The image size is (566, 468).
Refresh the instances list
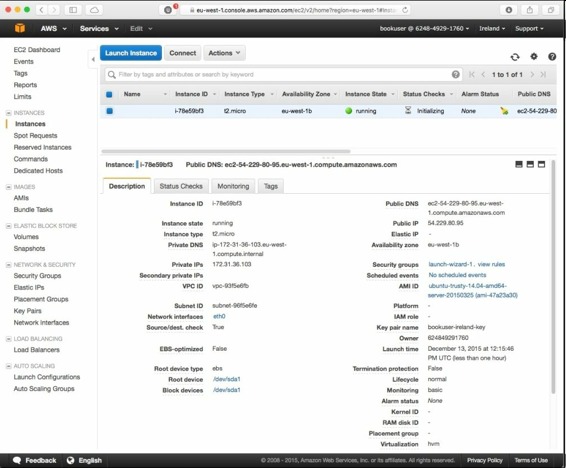tap(515, 57)
